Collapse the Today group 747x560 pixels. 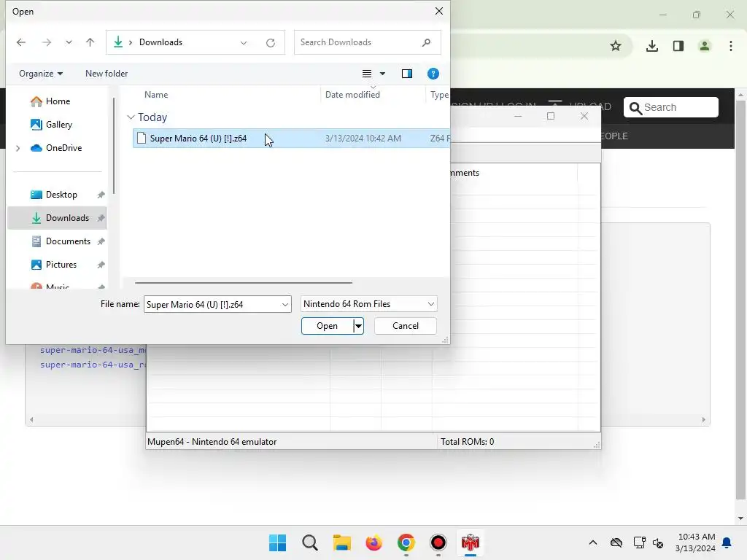click(131, 117)
